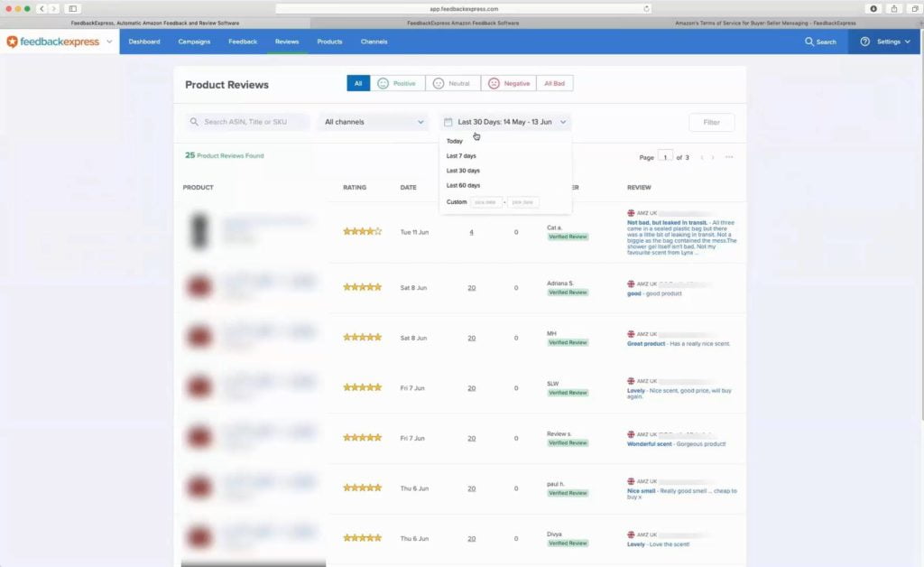Image resolution: width=924 pixels, height=567 pixels.
Task: Open the 'Nice smell' review by paul h.
Action: 682,494
